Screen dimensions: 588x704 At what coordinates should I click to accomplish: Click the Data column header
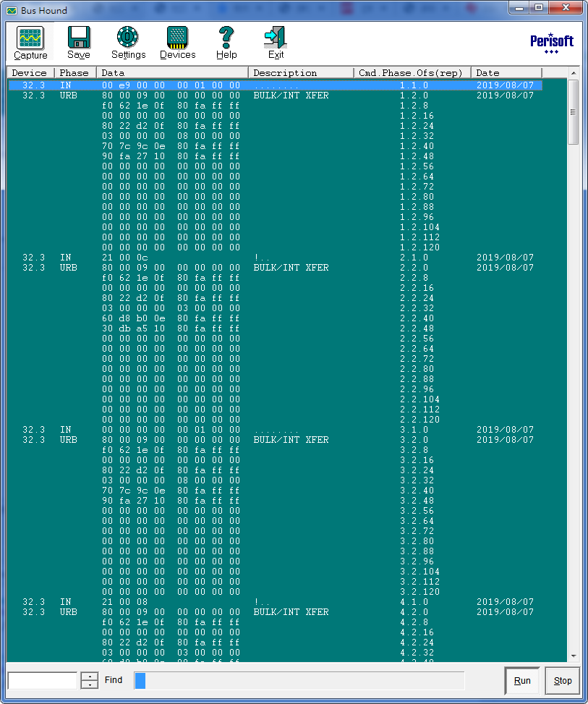coord(172,73)
